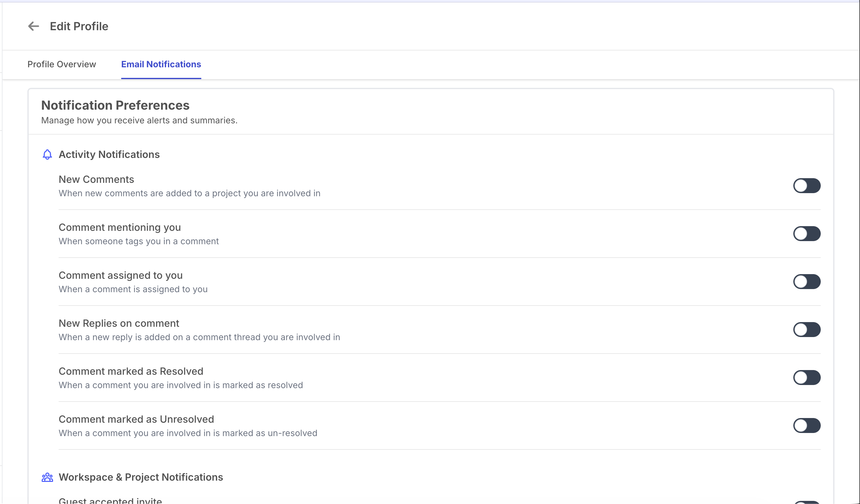
Task: Click the New Comments setting label
Action: pyautogui.click(x=96, y=179)
